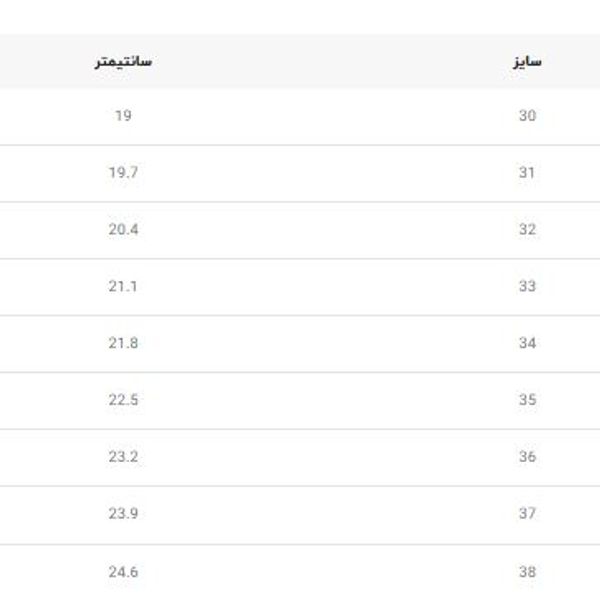
Task: Click size 38 cell
Action: (x=527, y=573)
